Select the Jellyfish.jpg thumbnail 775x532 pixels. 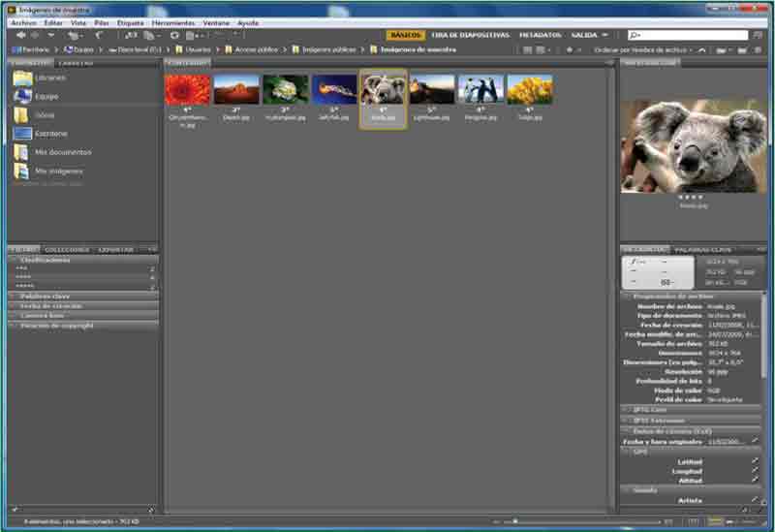tap(334, 90)
